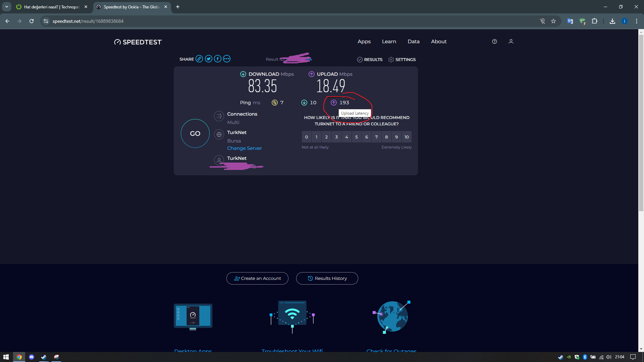This screenshot has width=644, height=362.
Task: Click the upload latency arrow icon
Action: [x=334, y=103]
